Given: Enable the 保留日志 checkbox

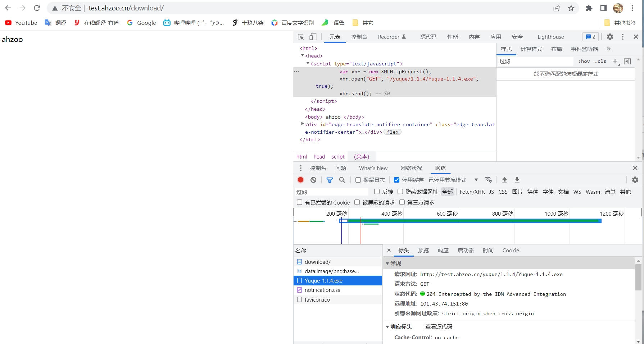Looking at the screenshot, I should tap(358, 180).
